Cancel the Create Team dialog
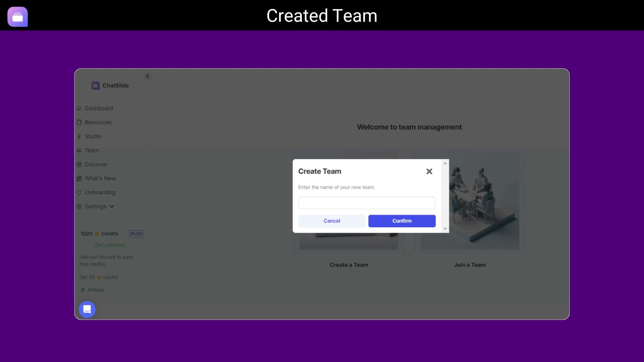Screen dimensions: 644x362 point(332,221)
